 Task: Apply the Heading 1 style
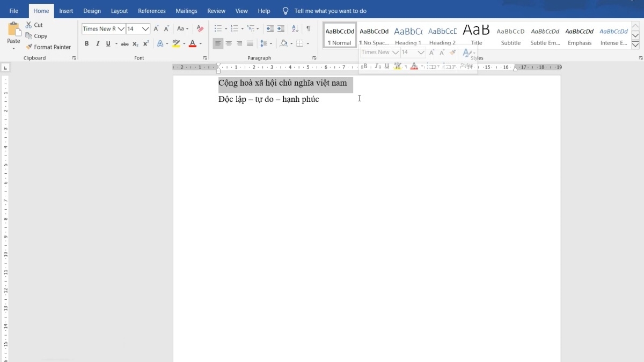(x=408, y=35)
